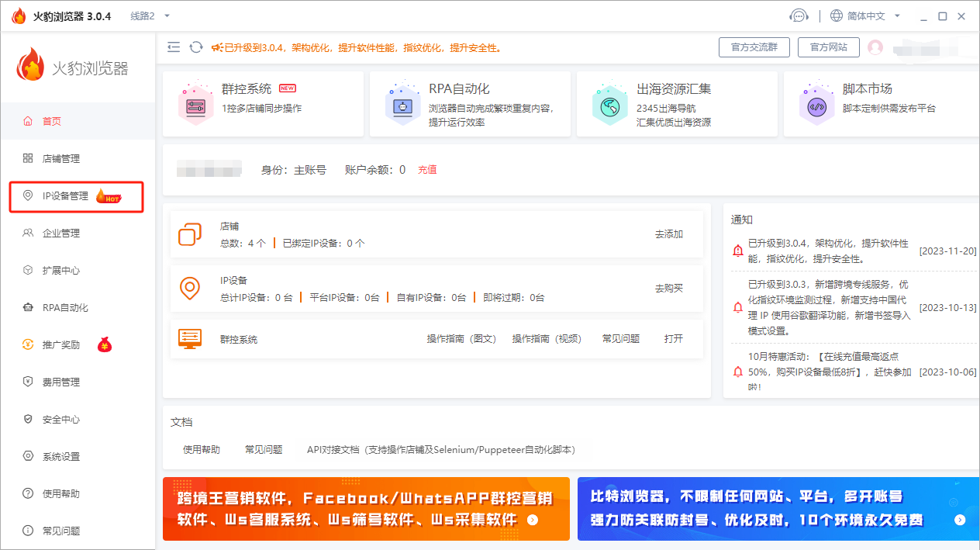This screenshot has height=550, width=980.
Task: Click the monitor icon beside 群控系统 row
Action: [190, 339]
